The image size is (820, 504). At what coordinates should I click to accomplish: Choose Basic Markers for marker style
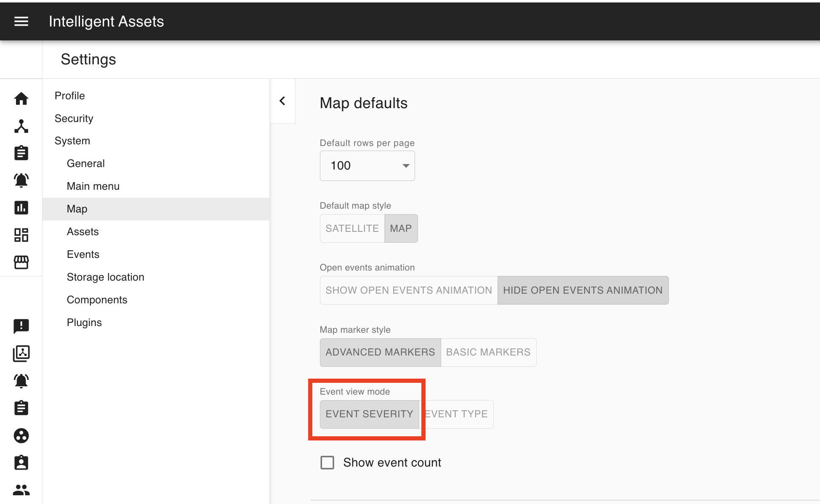[488, 352]
